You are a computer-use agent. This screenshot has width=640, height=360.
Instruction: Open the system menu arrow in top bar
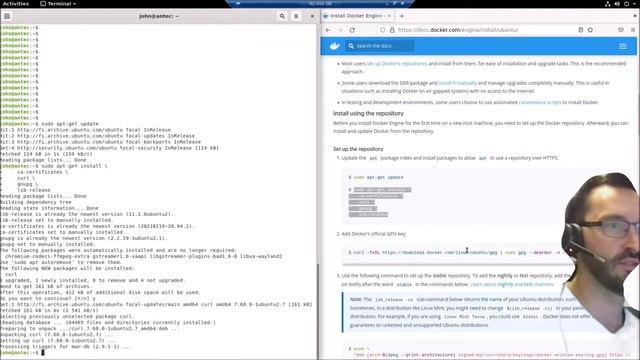(635, 4)
